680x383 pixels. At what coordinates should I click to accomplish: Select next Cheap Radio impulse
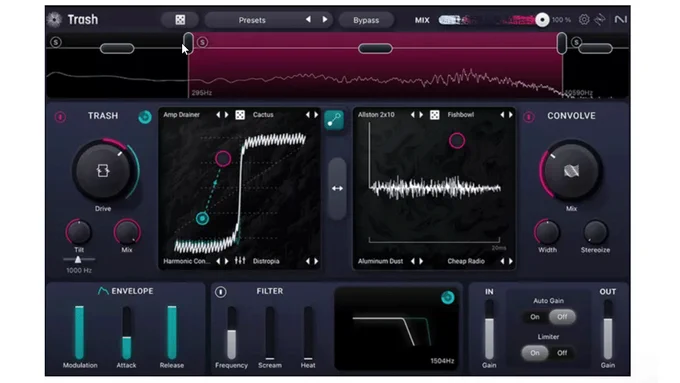coord(511,261)
